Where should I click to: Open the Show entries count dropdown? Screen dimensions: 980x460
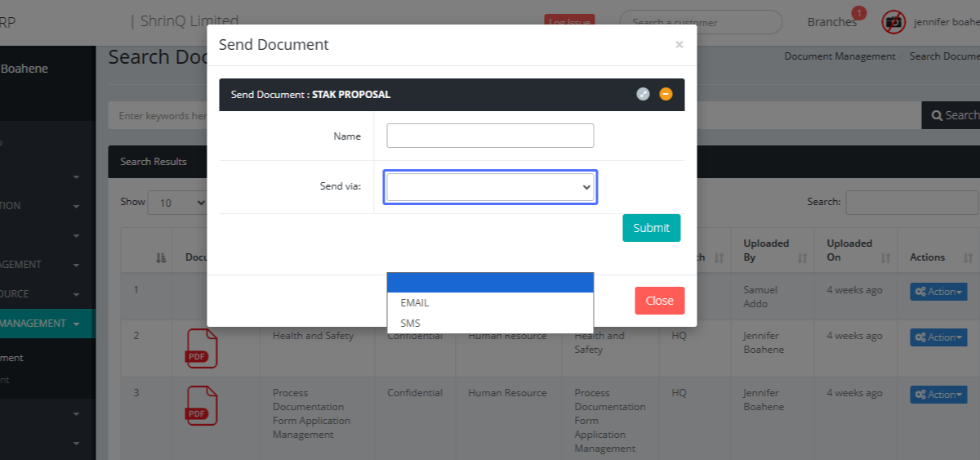(177, 203)
